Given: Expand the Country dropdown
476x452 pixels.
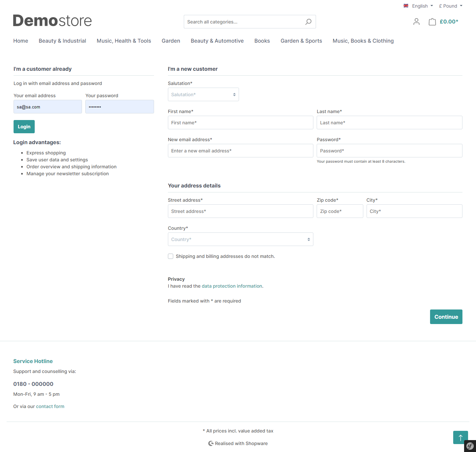Looking at the screenshot, I should [x=241, y=239].
